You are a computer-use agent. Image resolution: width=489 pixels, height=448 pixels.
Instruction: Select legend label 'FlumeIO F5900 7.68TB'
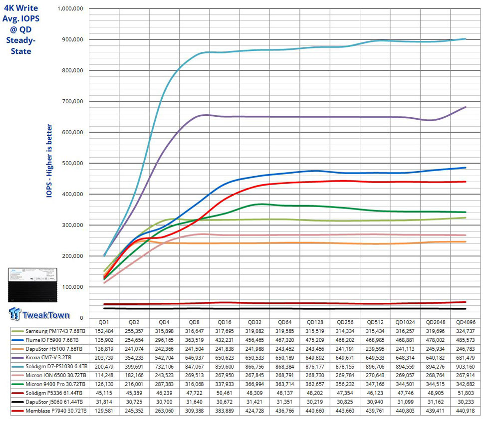pos(52,340)
